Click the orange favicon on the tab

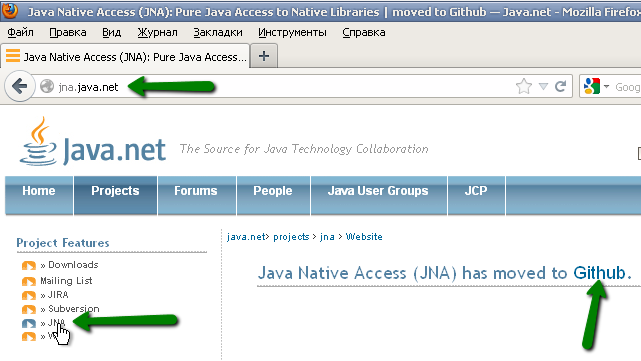(13, 56)
